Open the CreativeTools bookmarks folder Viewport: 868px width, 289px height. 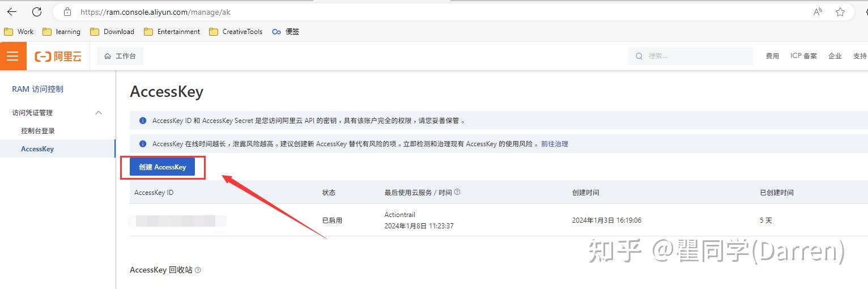[236, 32]
